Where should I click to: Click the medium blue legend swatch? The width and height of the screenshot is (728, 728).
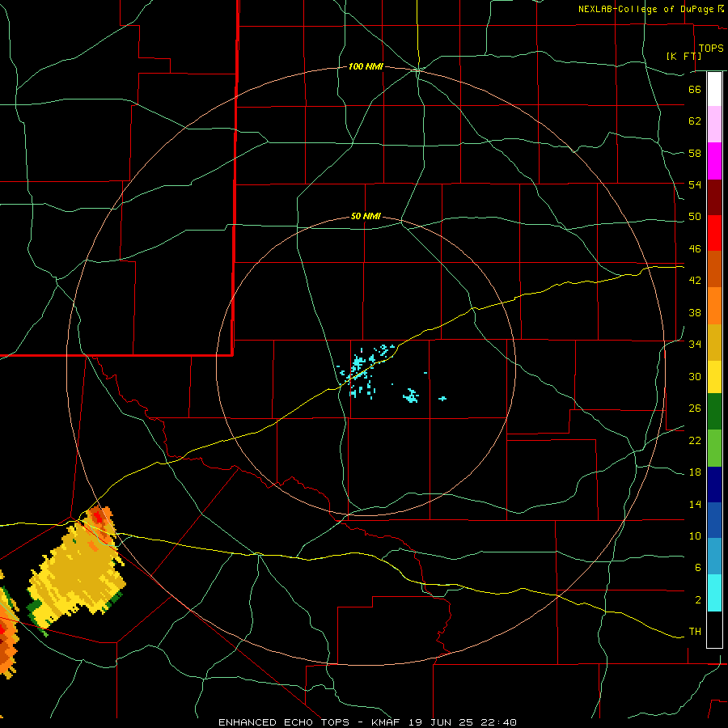tap(714, 520)
